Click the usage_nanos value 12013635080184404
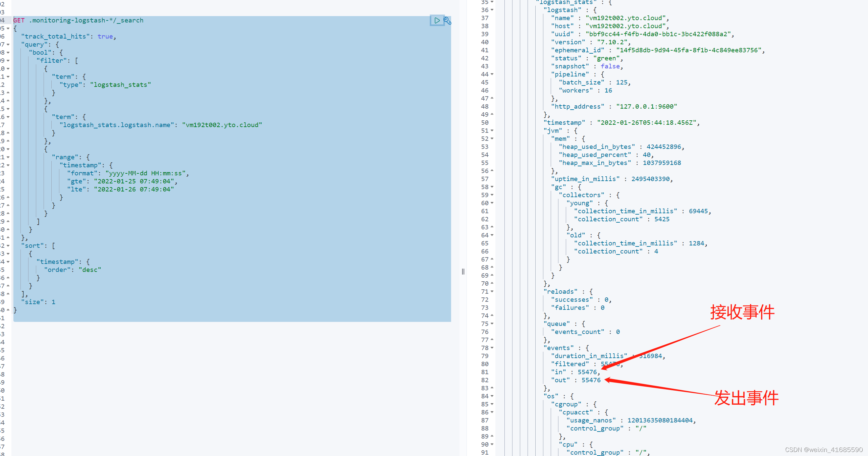This screenshot has width=868, height=456. point(660,420)
